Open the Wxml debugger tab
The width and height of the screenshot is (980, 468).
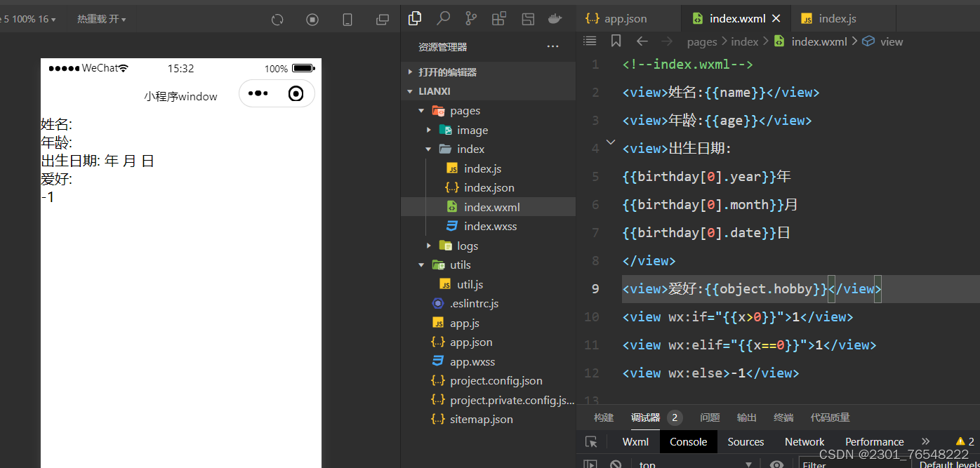[x=635, y=442]
